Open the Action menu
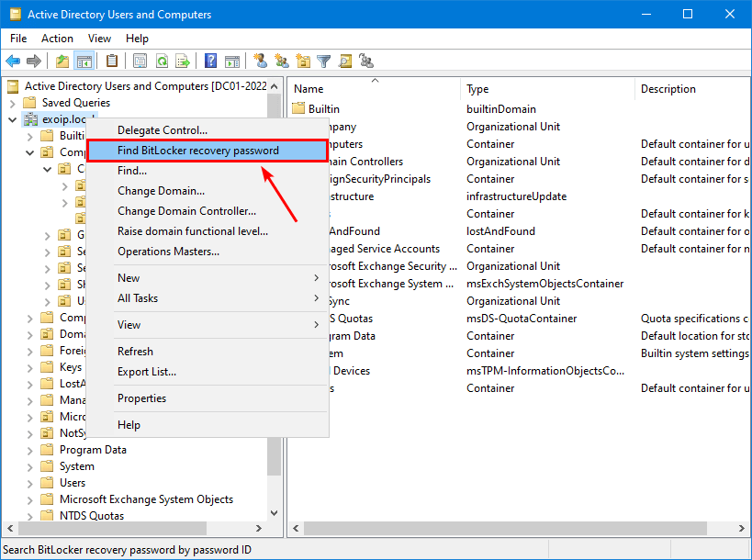This screenshot has width=752, height=560. click(x=57, y=39)
